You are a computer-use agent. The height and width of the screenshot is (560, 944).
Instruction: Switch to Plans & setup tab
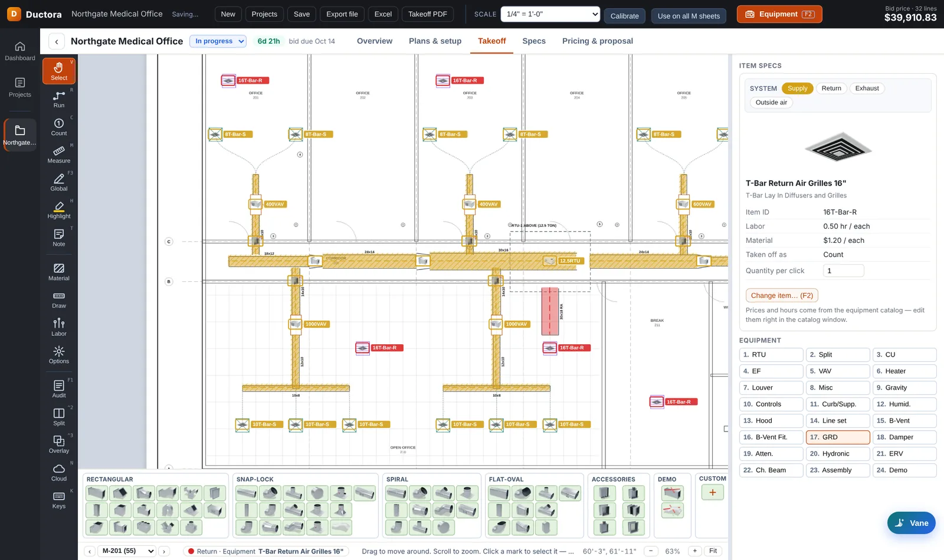tap(435, 41)
